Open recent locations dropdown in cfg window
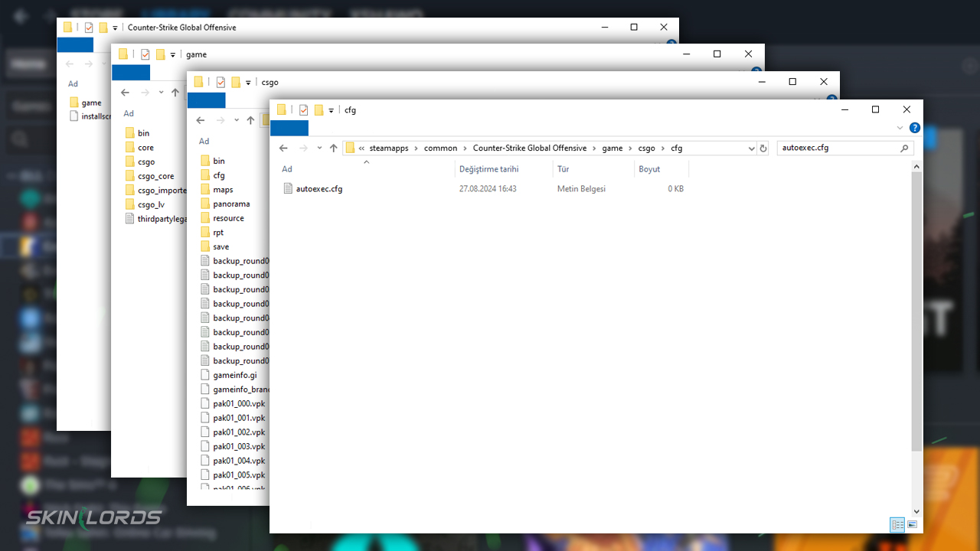980x551 pixels. 318,148
